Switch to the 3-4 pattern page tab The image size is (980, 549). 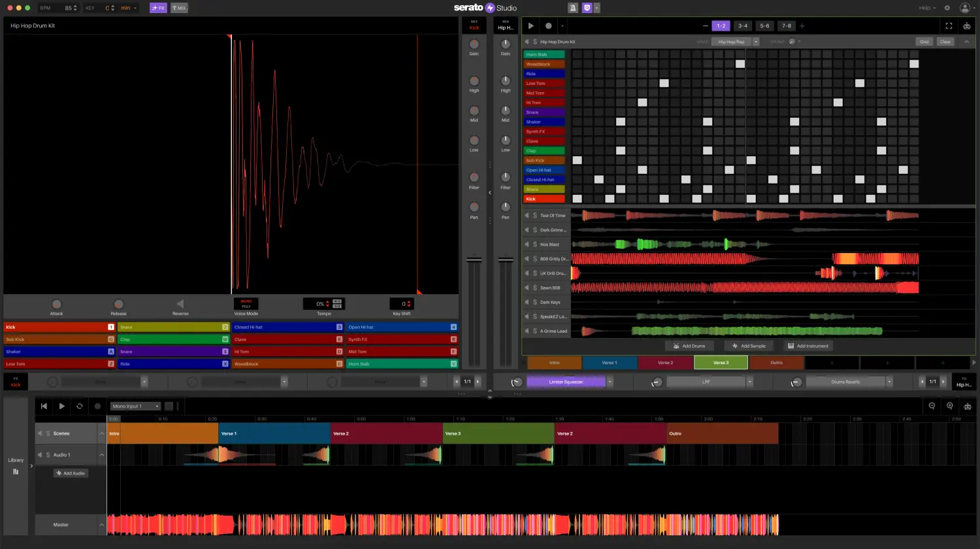(743, 25)
